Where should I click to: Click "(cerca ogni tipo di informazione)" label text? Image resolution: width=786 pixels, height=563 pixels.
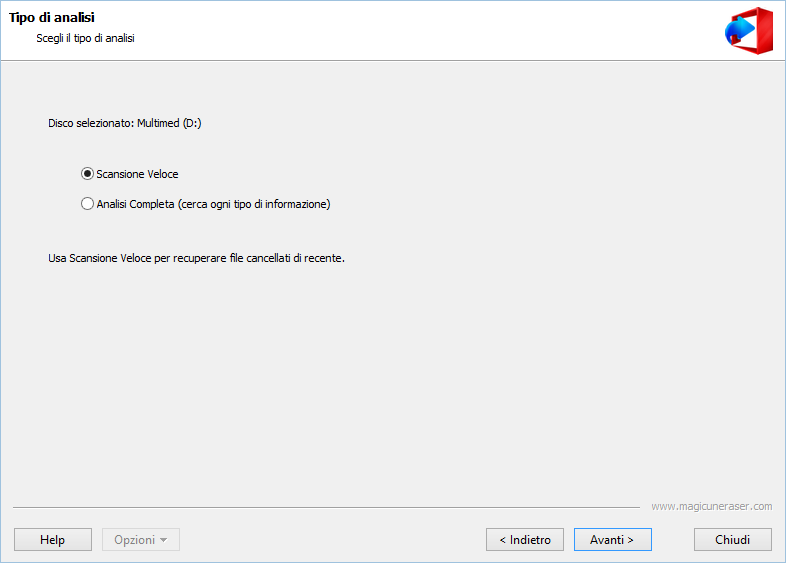(254, 204)
